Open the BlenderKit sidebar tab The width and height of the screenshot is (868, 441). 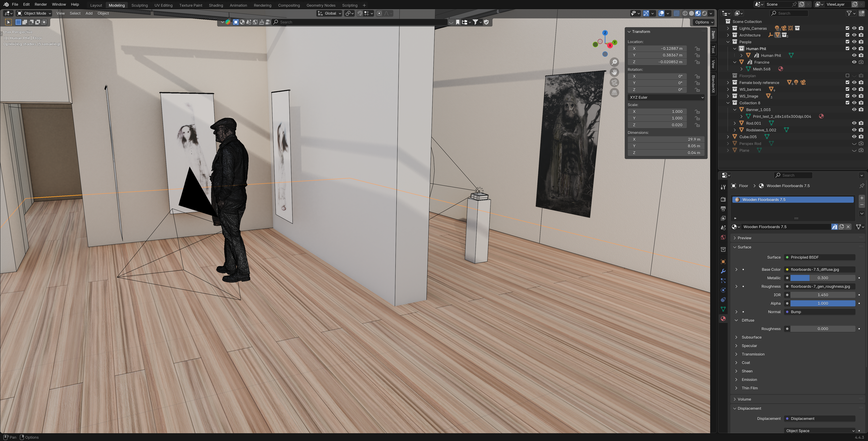click(713, 84)
